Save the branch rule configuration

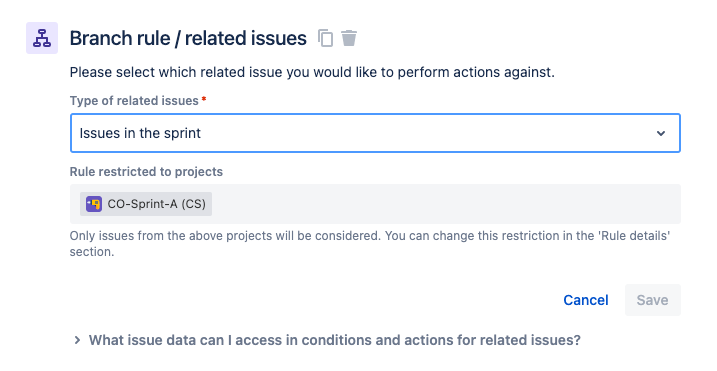[653, 300]
